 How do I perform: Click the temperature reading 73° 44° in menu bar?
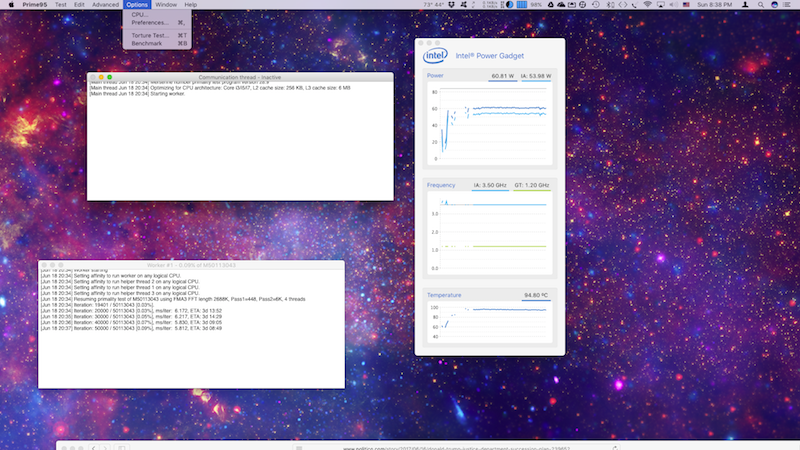point(433,5)
